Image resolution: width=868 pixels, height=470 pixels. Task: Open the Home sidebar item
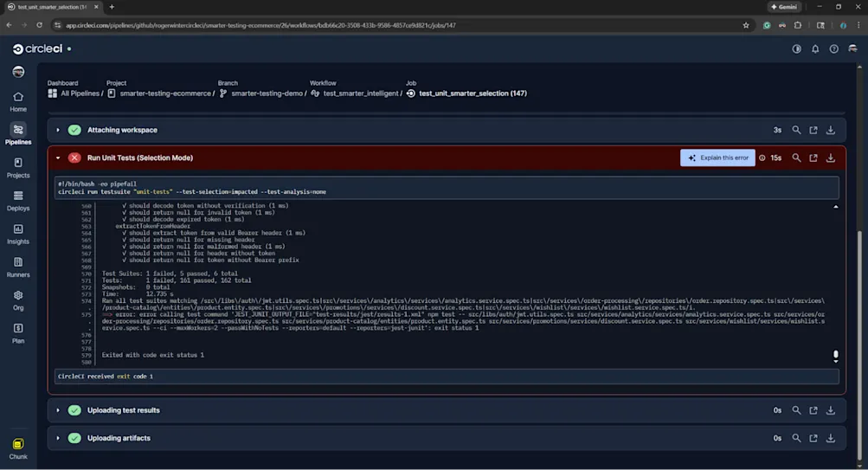[x=17, y=102]
